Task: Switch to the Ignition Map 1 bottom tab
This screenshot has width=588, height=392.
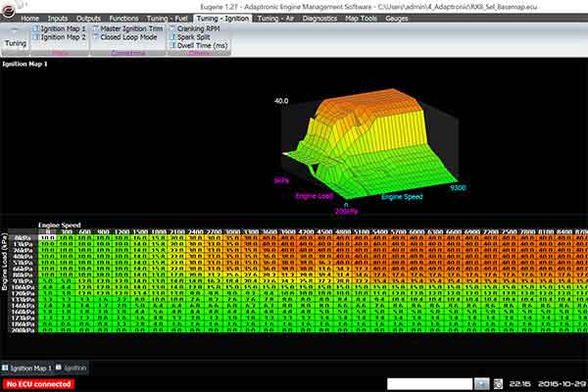Action: pyautogui.click(x=27, y=368)
